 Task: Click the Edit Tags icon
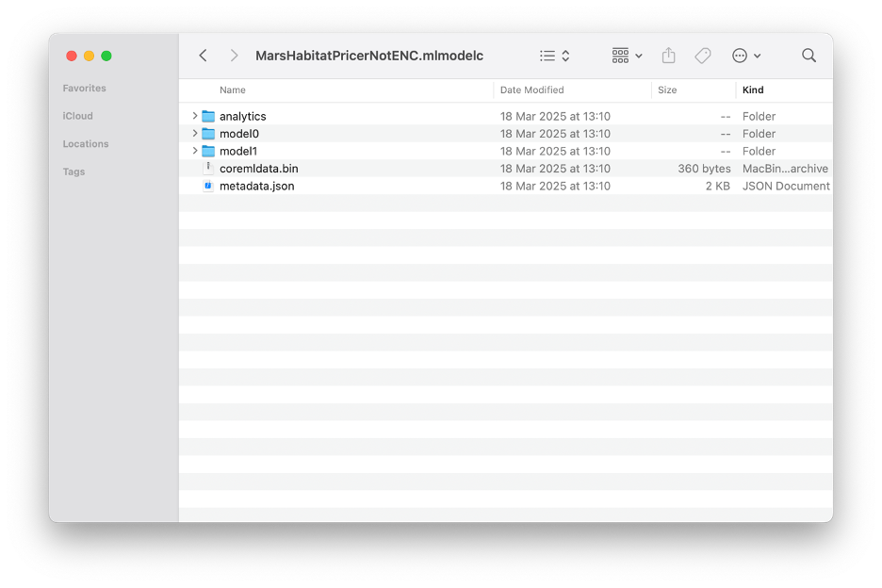pos(703,56)
